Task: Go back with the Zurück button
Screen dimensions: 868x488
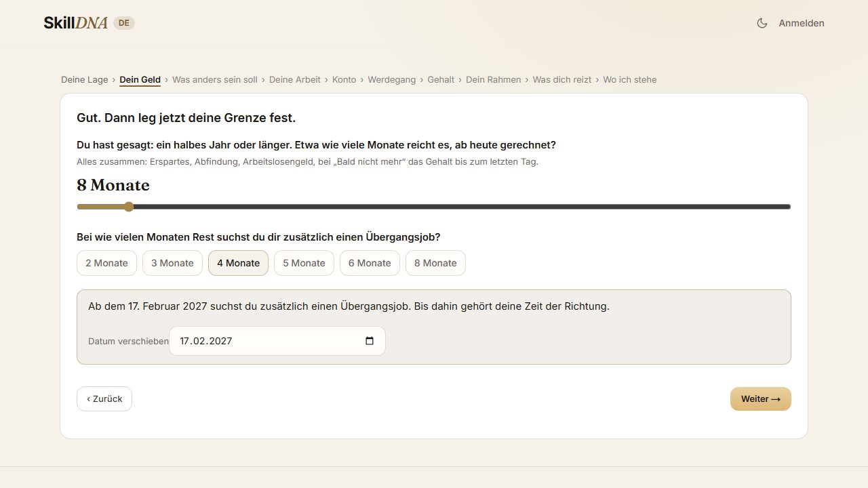Action: pos(104,399)
